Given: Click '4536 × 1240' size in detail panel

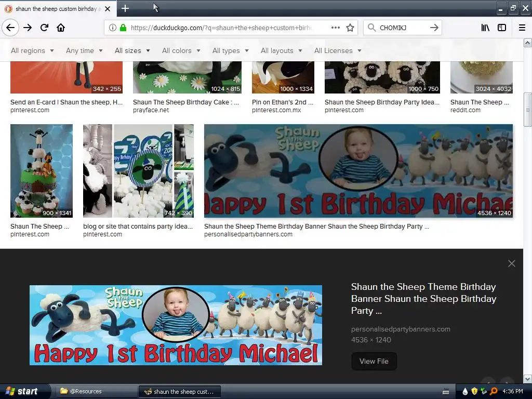Looking at the screenshot, I should click(x=371, y=340).
